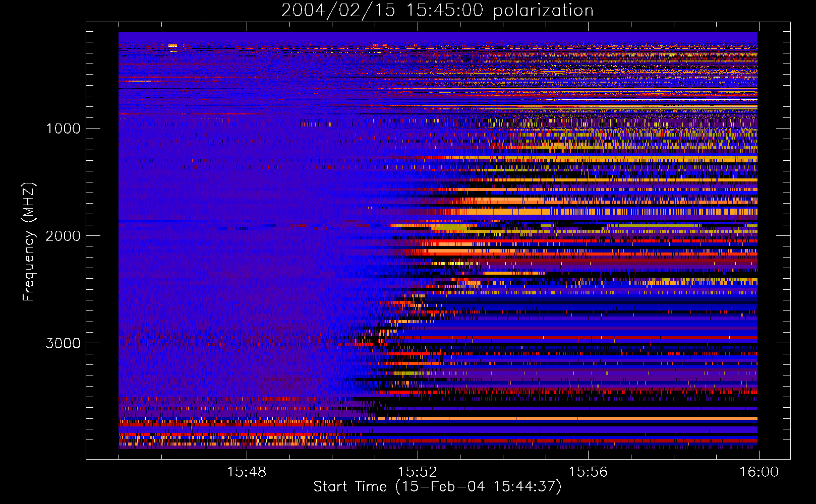816x504 pixels.
Task: Select the 15:52 time tick label
Action: click(x=417, y=472)
